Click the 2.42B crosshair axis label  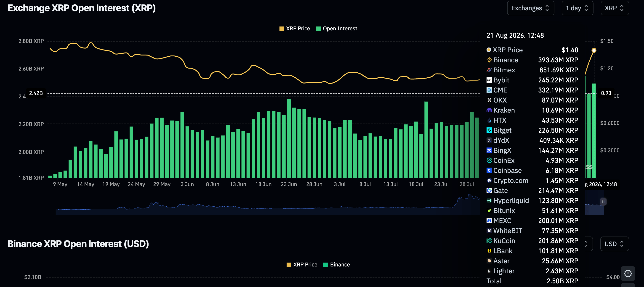36,93
